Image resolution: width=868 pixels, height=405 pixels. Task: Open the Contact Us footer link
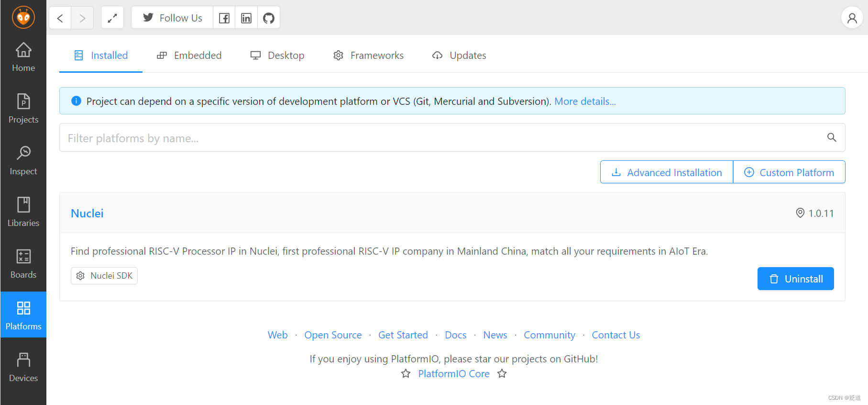pos(616,335)
